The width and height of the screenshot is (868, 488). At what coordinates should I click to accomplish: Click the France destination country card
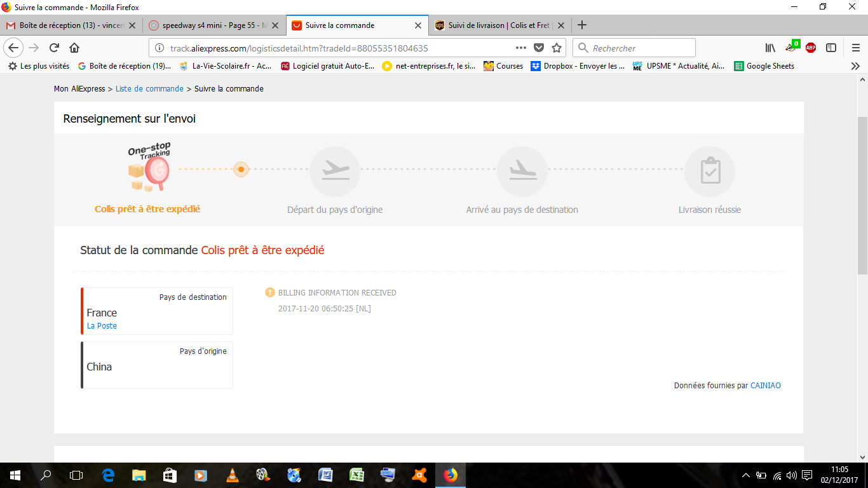(157, 311)
